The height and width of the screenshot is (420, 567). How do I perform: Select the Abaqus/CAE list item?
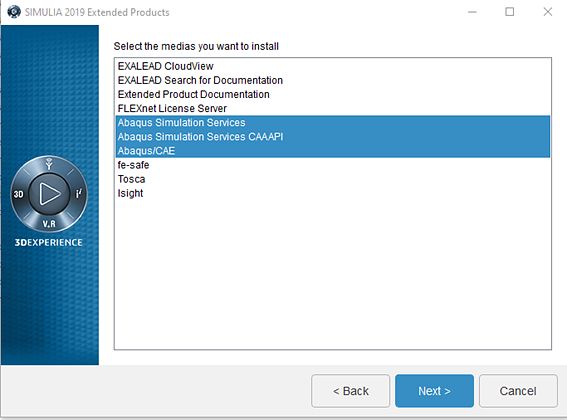333,151
